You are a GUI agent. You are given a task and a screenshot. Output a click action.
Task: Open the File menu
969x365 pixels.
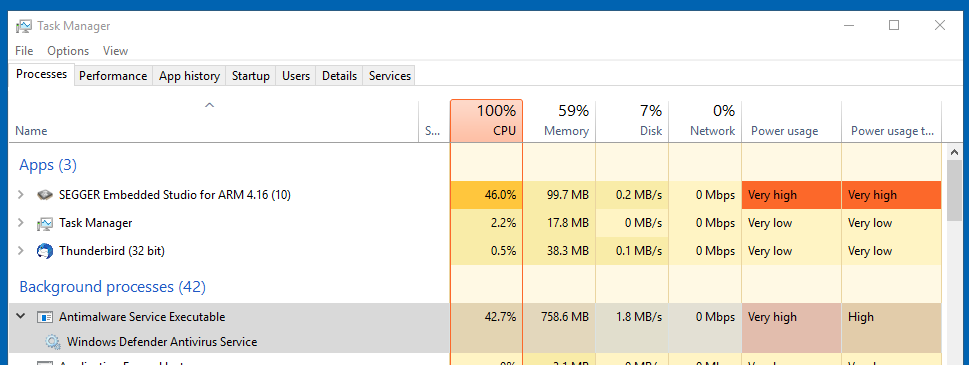24,51
